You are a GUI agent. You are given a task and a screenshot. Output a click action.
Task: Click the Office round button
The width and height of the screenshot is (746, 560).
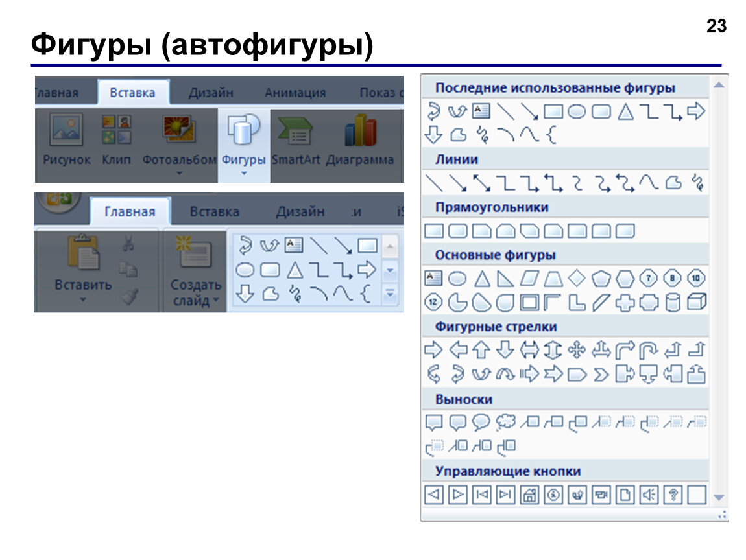point(59,202)
